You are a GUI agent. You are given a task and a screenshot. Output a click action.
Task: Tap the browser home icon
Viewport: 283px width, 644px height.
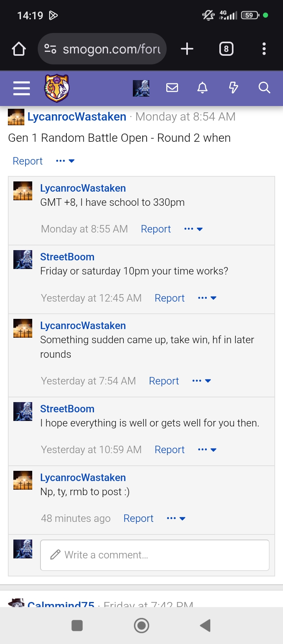click(19, 49)
